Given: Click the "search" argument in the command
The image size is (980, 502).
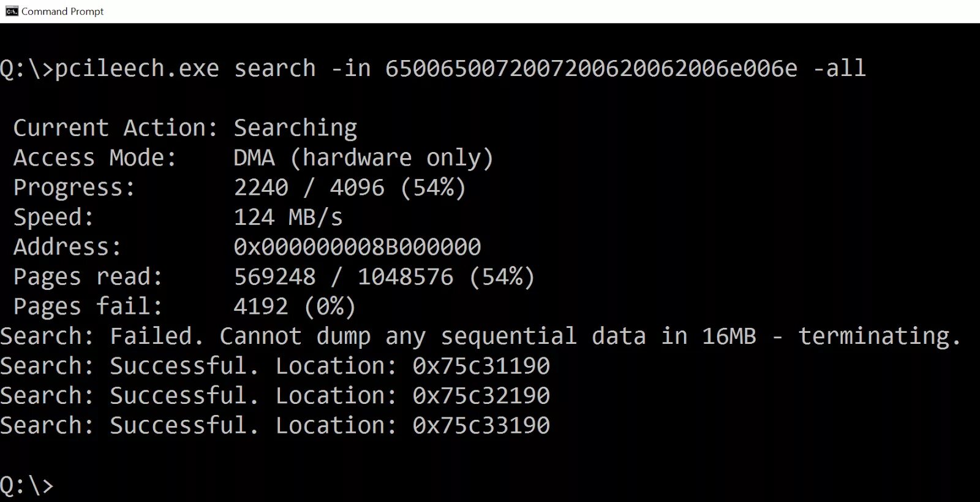Looking at the screenshot, I should coord(275,68).
